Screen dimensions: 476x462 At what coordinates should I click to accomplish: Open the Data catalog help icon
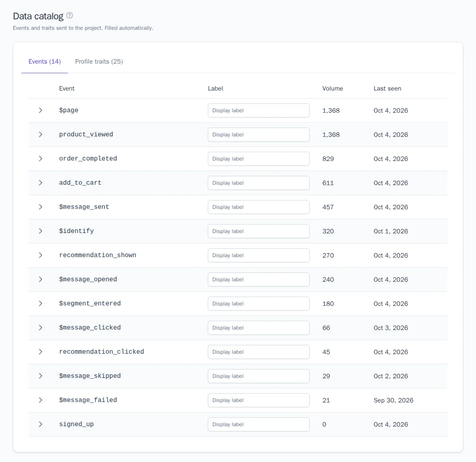(x=70, y=16)
